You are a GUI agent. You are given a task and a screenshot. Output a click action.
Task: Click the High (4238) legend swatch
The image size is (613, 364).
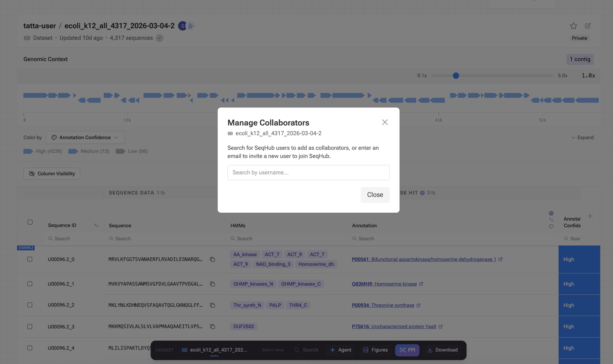[28, 151]
